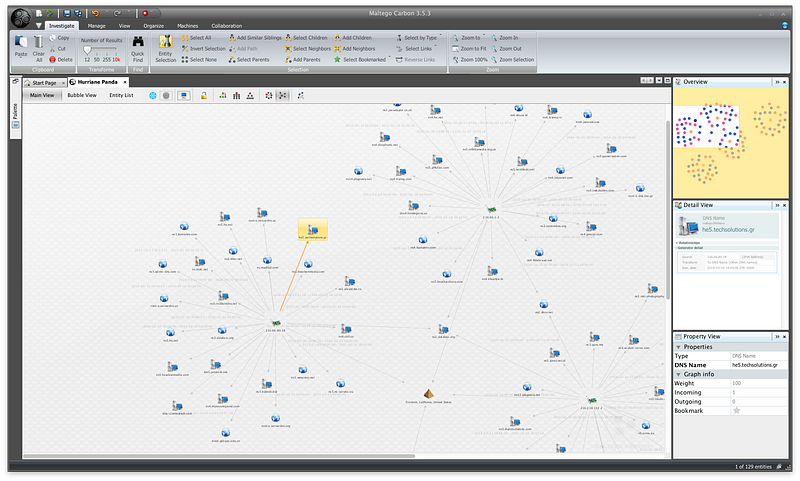Click Add Children

point(353,38)
